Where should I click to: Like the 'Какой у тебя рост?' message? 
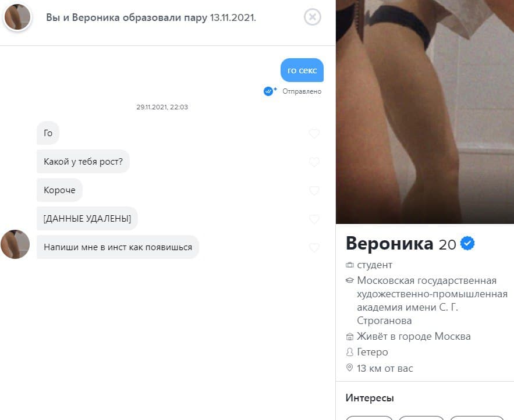pyautogui.click(x=314, y=162)
